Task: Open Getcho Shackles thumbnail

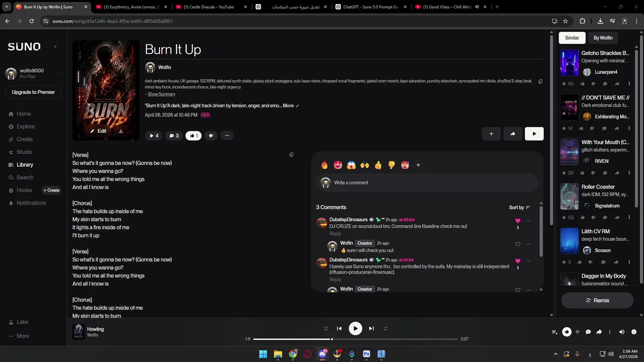Action: click(570, 63)
